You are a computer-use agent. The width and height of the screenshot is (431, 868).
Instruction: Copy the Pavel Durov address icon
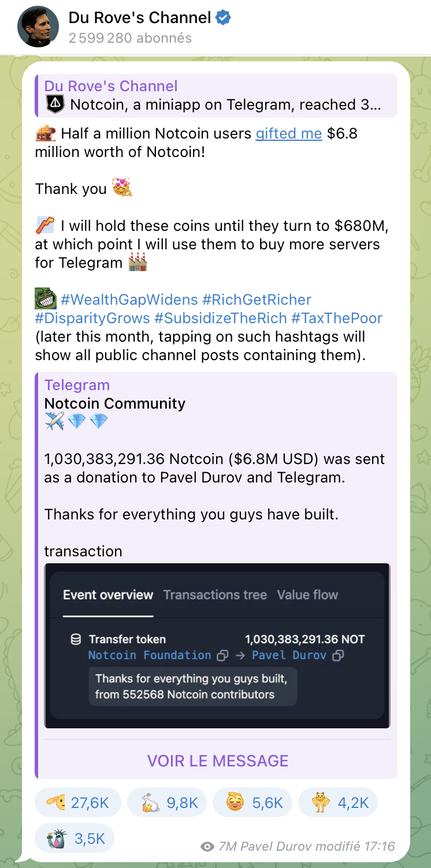pyautogui.click(x=339, y=656)
